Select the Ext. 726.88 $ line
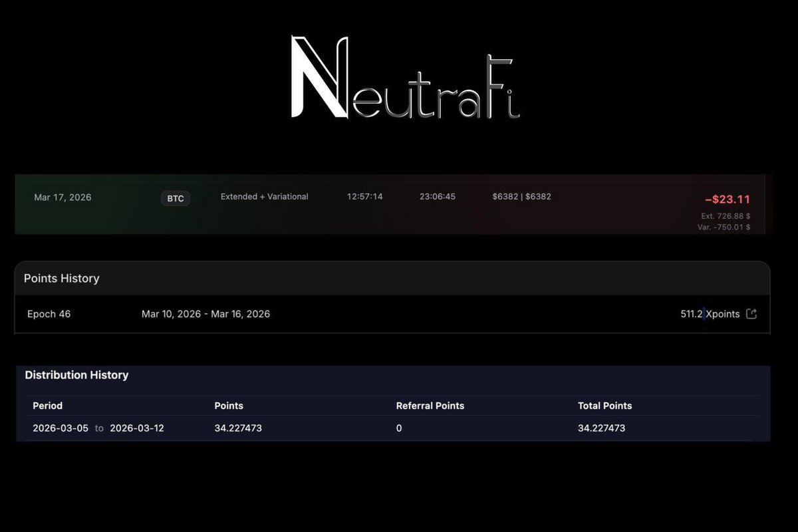 (x=726, y=216)
